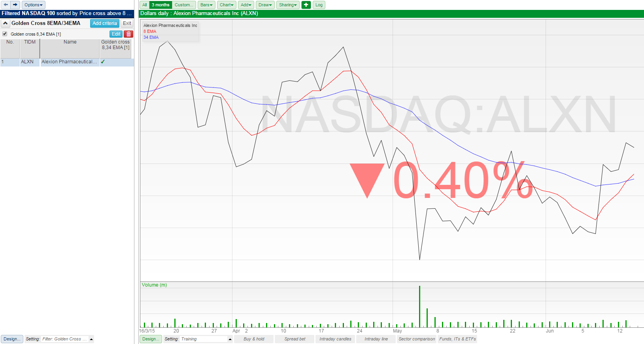
Task: Exit the filter editor
Action: pyautogui.click(x=127, y=23)
